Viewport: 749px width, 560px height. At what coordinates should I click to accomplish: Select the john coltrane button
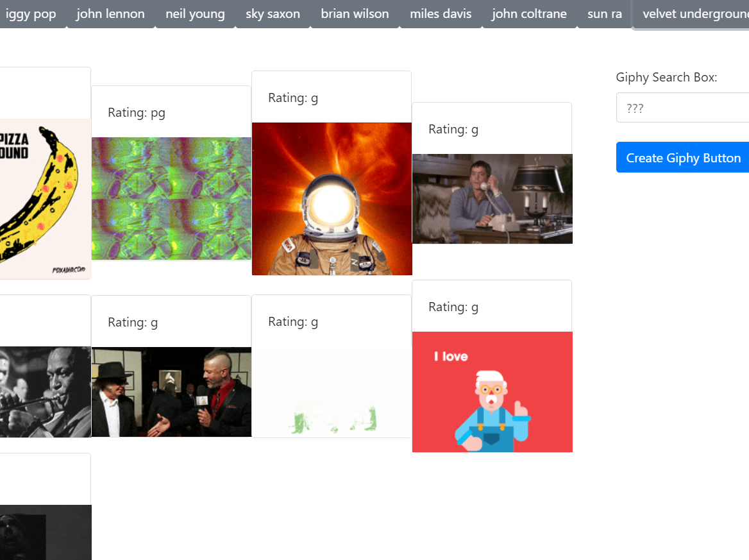pyautogui.click(x=529, y=14)
